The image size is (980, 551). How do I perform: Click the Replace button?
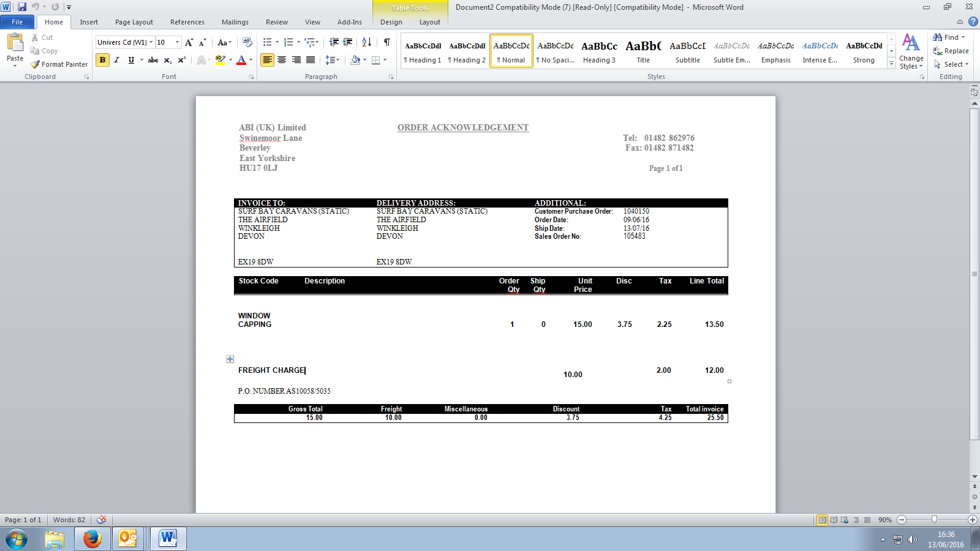click(x=951, y=51)
